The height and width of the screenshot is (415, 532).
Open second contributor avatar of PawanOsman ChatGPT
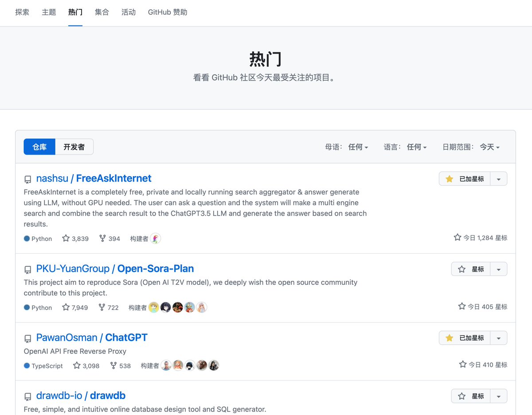tap(178, 365)
